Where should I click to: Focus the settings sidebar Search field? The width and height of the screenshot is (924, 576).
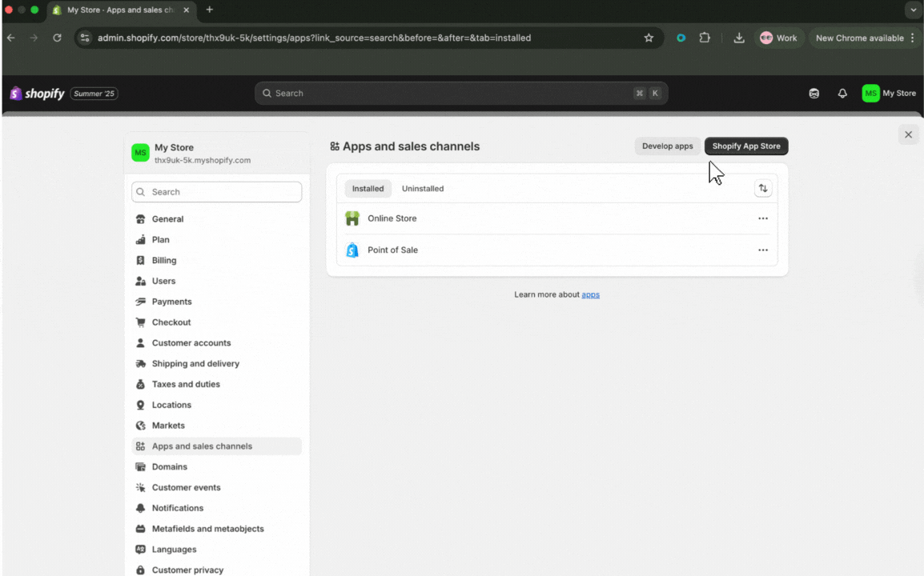216,192
